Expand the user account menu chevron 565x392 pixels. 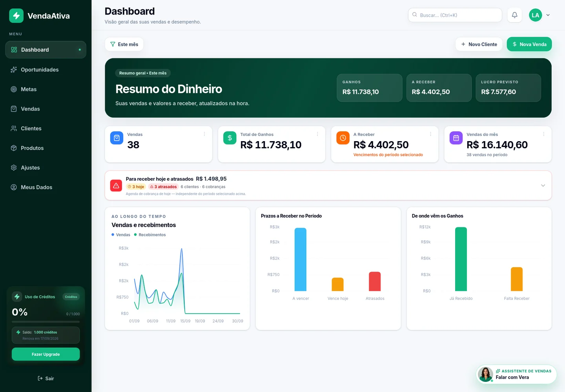(548, 15)
